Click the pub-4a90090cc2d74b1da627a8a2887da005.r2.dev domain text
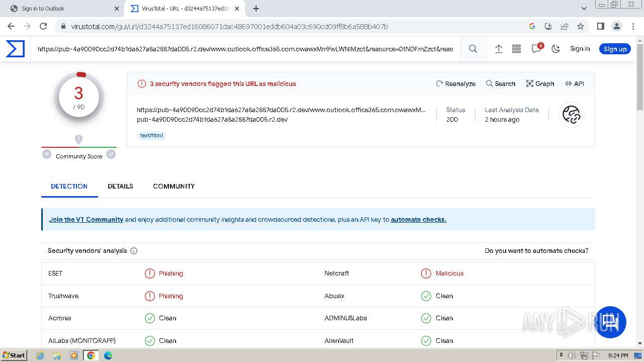 point(212,120)
